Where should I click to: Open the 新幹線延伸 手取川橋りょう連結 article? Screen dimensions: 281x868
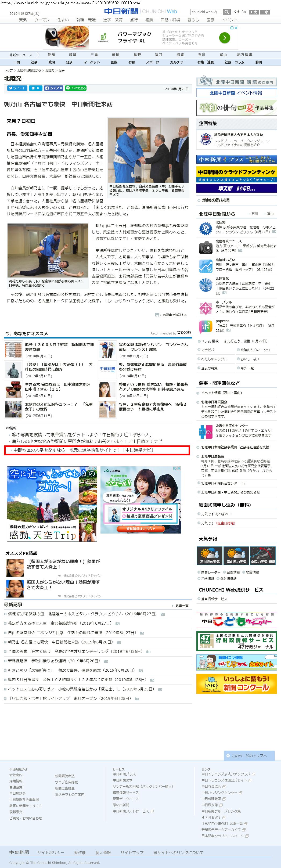[x=54, y=661]
